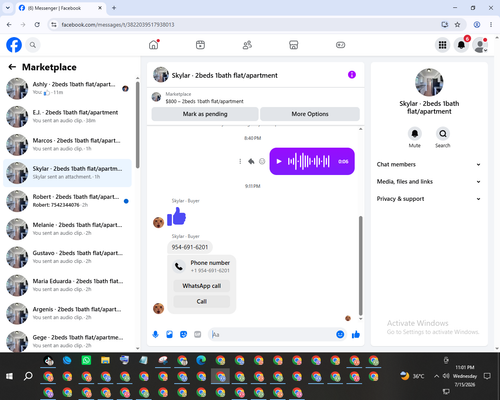Screen dimensions: 500x400
Task: Open Argenis conversation in list
Action: coord(67,313)
